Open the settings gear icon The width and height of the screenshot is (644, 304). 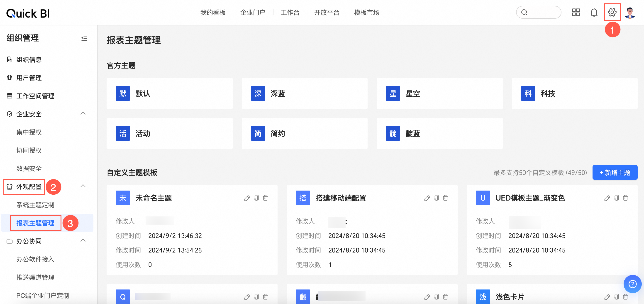(x=612, y=12)
